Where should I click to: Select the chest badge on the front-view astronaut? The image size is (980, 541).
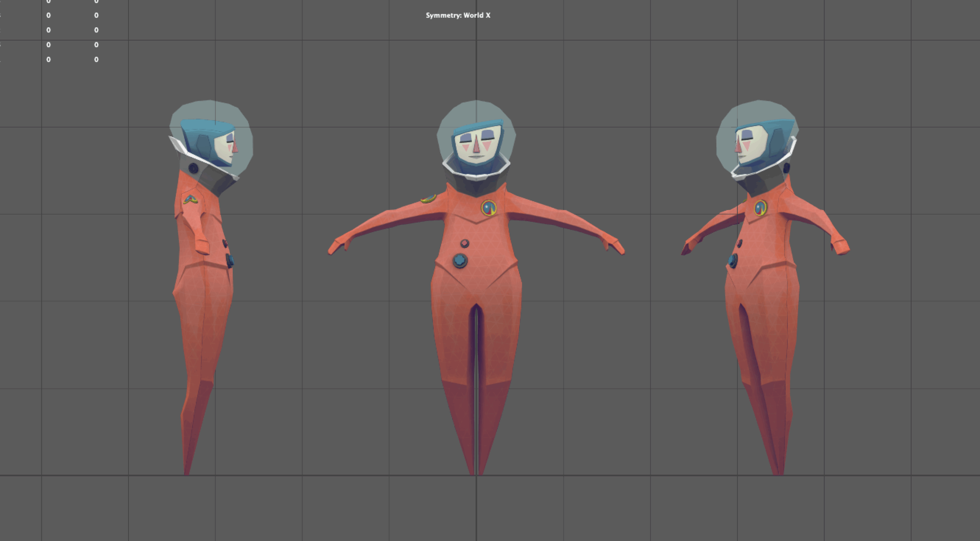(x=488, y=208)
